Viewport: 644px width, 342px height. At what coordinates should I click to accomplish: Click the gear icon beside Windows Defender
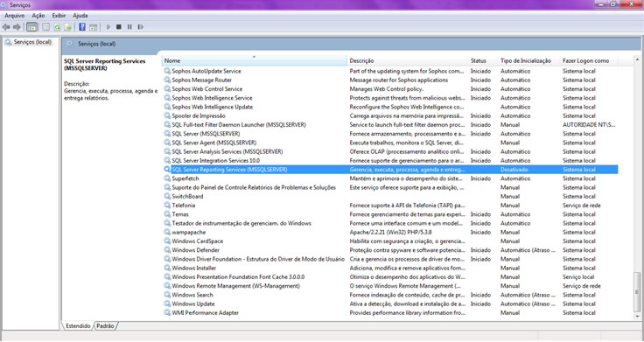(x=167, y=250)
